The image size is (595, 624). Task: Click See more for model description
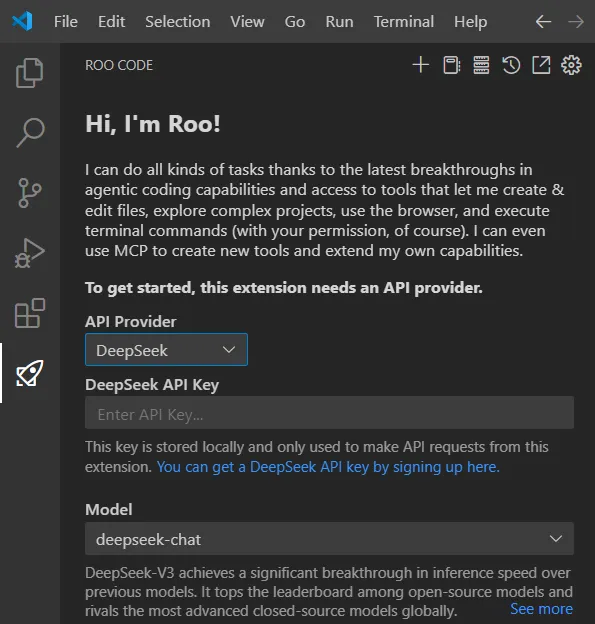(541, 609)
